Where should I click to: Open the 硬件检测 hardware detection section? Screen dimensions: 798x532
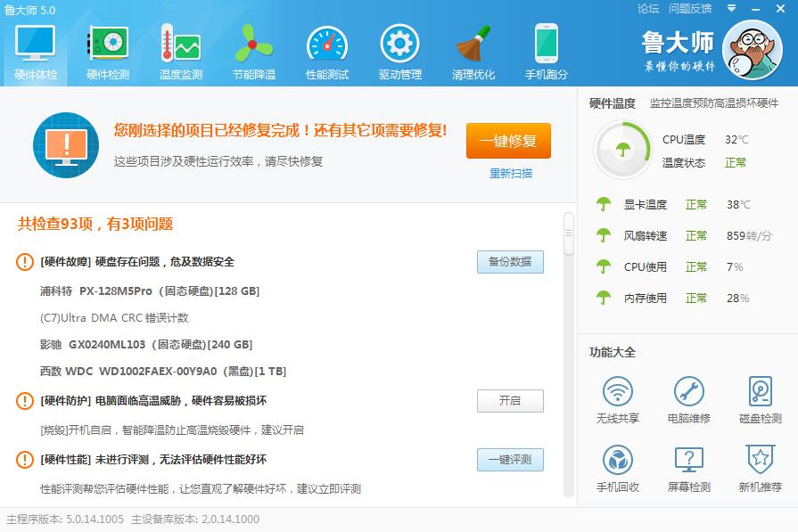coord(108,52)
